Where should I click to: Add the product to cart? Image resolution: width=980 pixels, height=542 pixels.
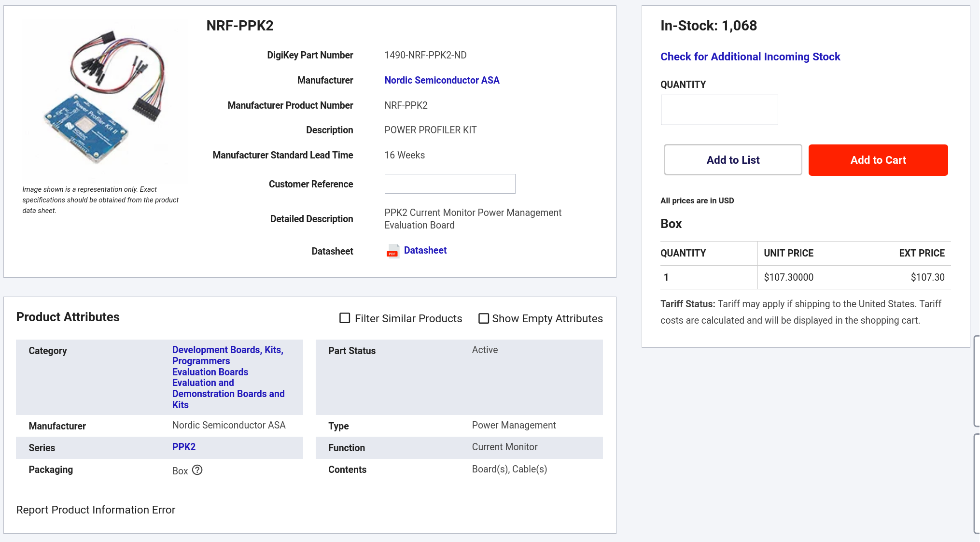[878, 160]
